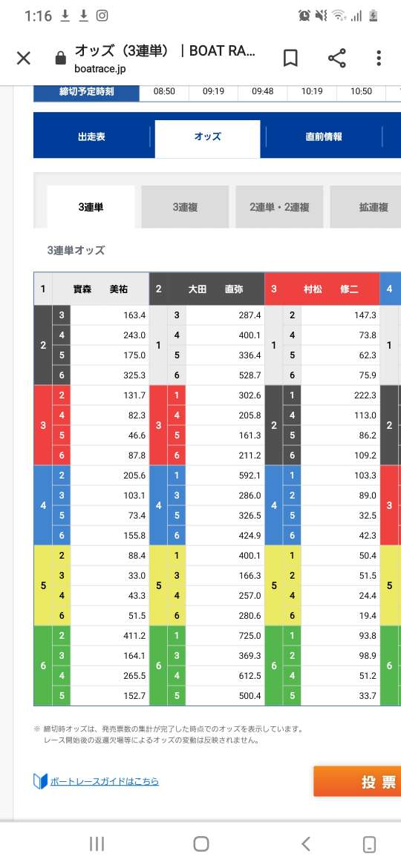Tap the Android recent apps icon
401x868 pixels.
coord(97,844)
